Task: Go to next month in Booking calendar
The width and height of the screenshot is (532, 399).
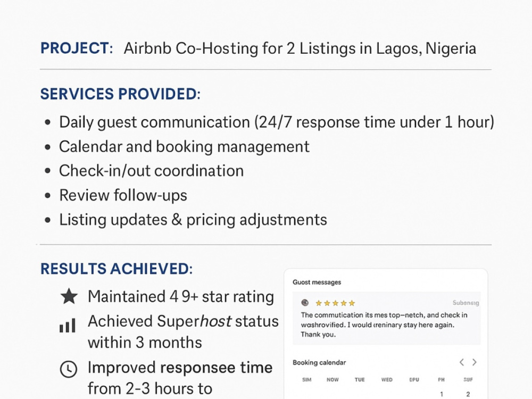Action: 475,362
